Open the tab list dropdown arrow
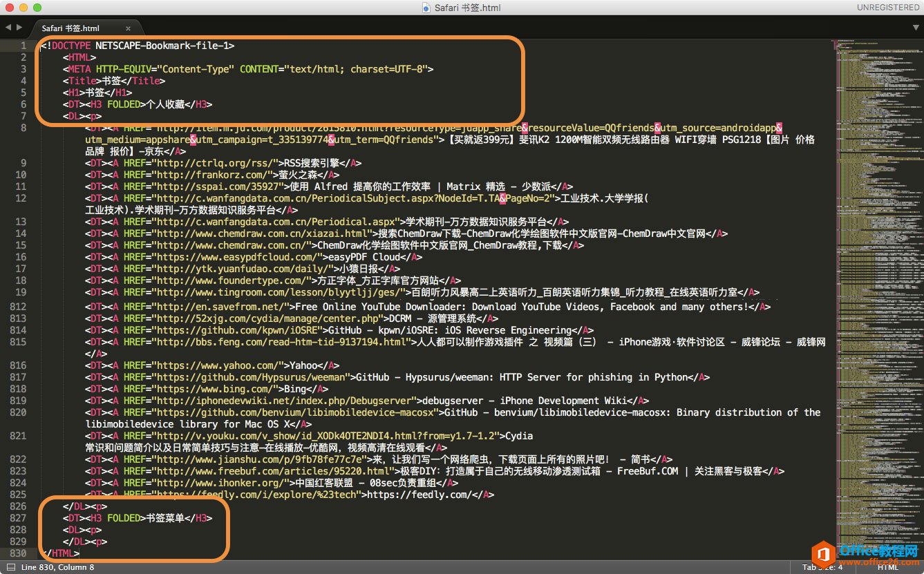This screenshot has height=574, width=924. coord(916,28)
